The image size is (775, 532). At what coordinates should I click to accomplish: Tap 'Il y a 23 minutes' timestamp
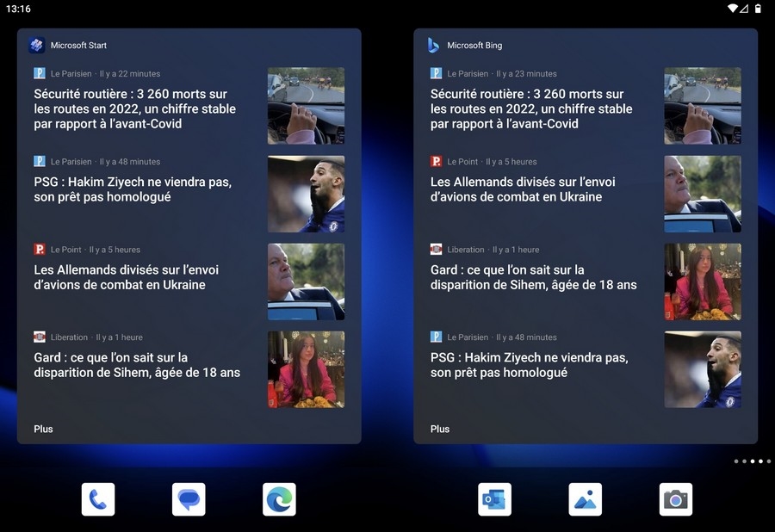526,73
